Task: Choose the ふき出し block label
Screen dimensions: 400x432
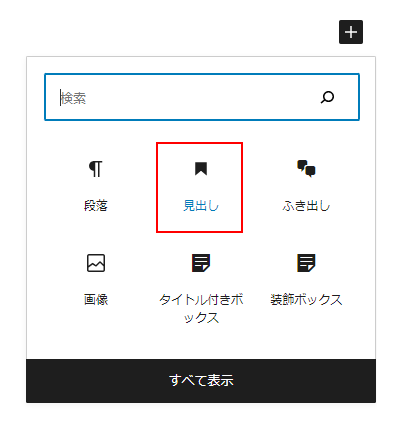Action: tap(306, 206)
